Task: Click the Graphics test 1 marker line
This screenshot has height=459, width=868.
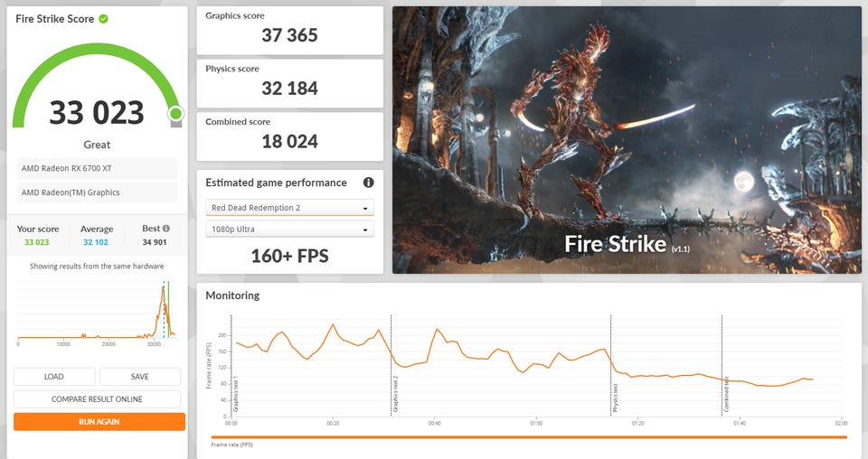Action: tap(231, 365)
